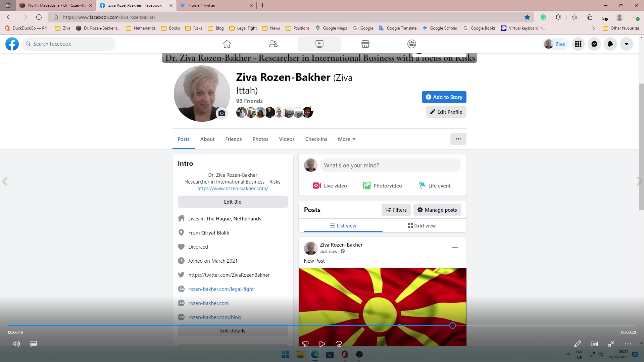Viewport: 644px width, 362px height.
Task: Click Add to Story button
Action: pos(444,97)
